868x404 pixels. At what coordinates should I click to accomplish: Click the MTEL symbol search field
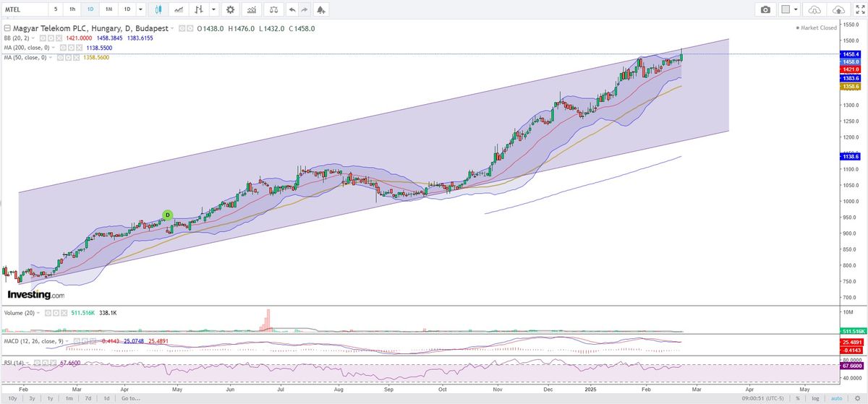24,9
